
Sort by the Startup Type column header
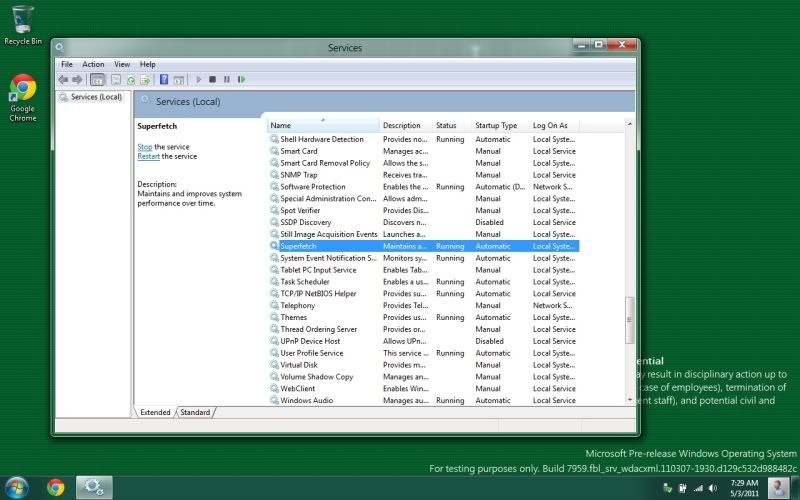point(501,126)
